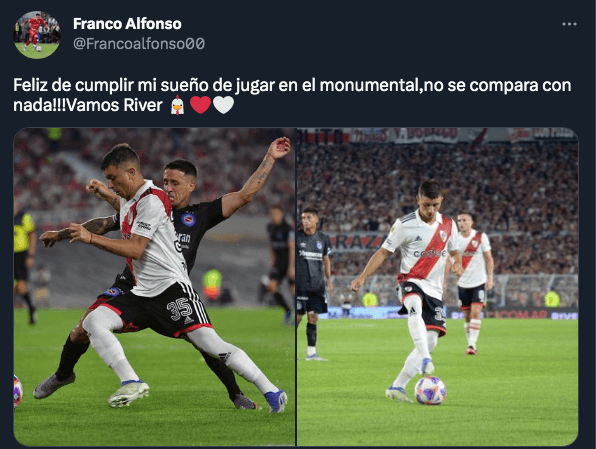
Task: Click the crowd banner atop right photo
Action: point(437,135)
